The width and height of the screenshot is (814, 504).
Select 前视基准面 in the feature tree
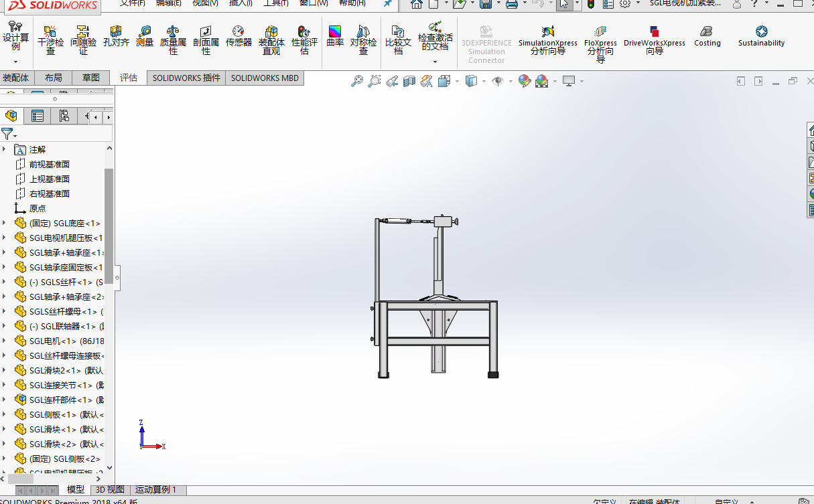[49, 165]
